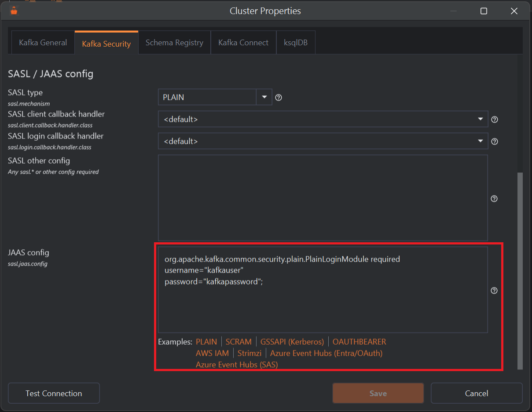Click the vertical scrollbar thumb of the dialog
The image size is (532, 412).
(x=520, y=271)
